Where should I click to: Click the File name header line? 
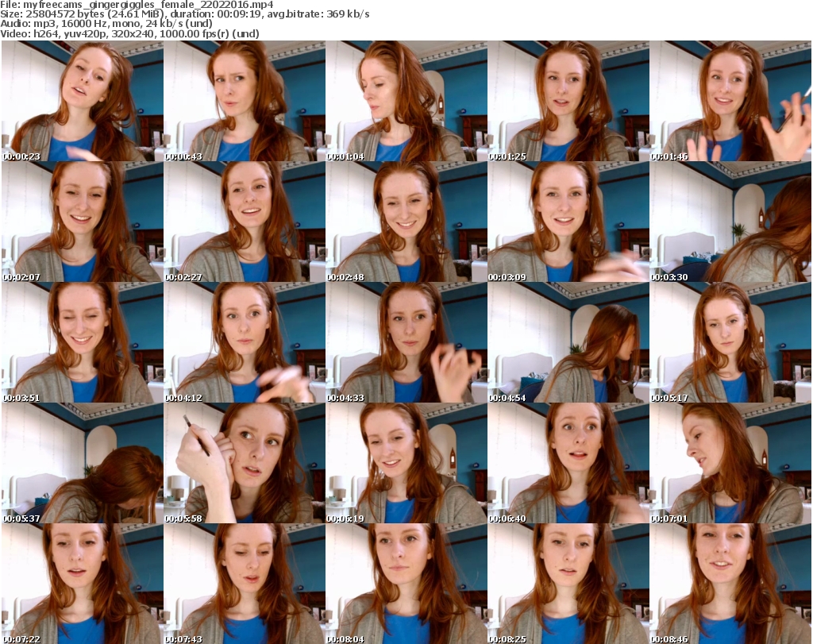pos(137,5)
